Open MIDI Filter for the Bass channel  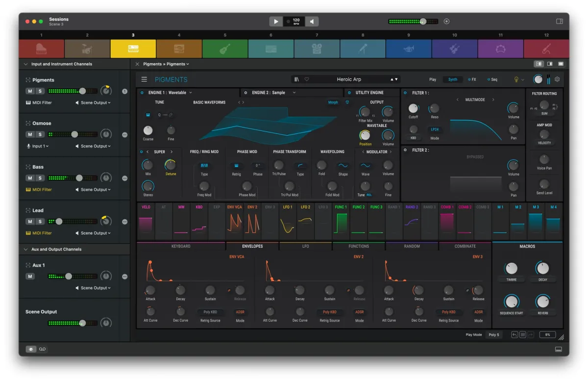tap(39, 190)
